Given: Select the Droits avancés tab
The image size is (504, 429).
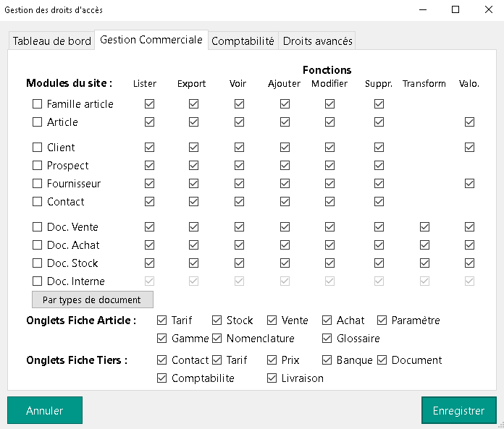Looking at the screenshot, I should coord(317,41).
